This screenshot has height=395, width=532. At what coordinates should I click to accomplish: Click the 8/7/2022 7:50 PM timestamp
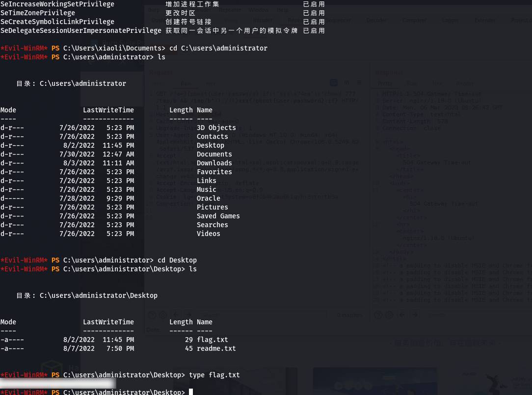[98, 348]
